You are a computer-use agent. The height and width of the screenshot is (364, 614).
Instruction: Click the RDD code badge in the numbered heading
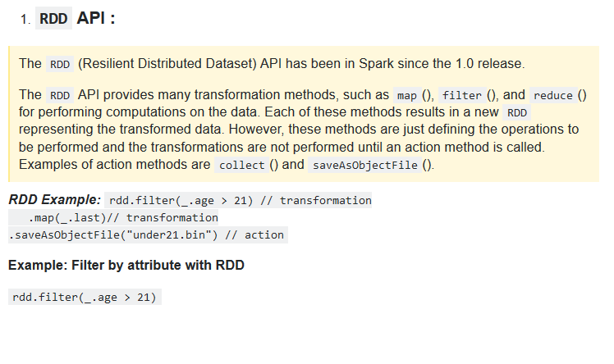[54, 19]
